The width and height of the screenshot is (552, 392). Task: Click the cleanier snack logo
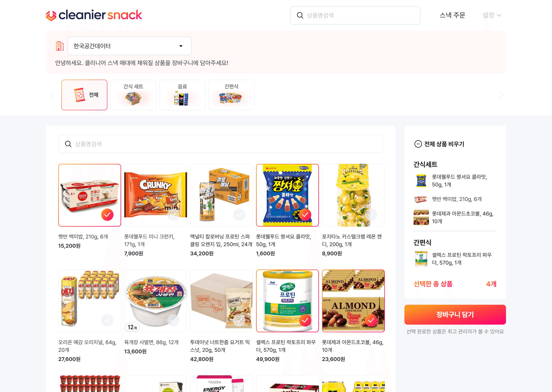[94, 15]
